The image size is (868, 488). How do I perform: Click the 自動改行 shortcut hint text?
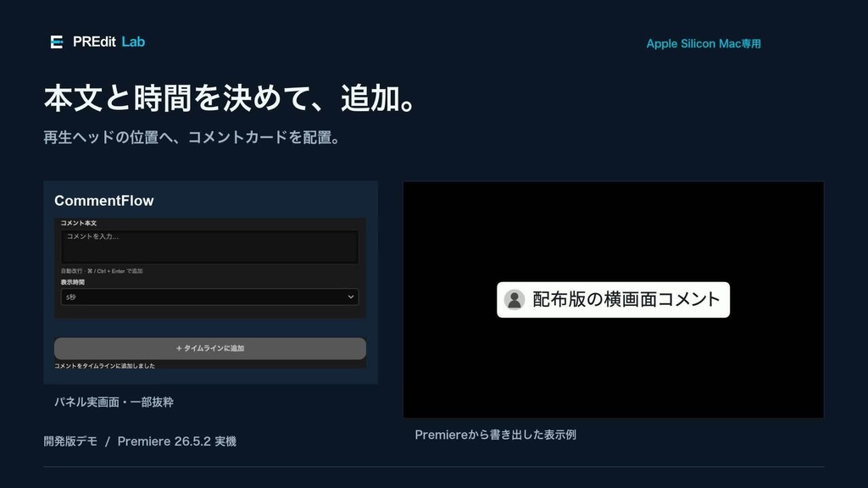[102, 271]
